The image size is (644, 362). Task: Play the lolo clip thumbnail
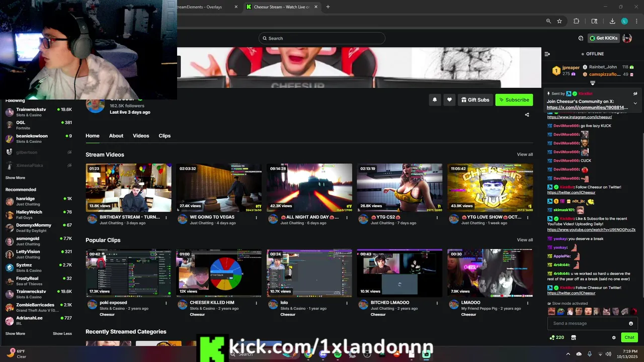click(x=309, y=273)
